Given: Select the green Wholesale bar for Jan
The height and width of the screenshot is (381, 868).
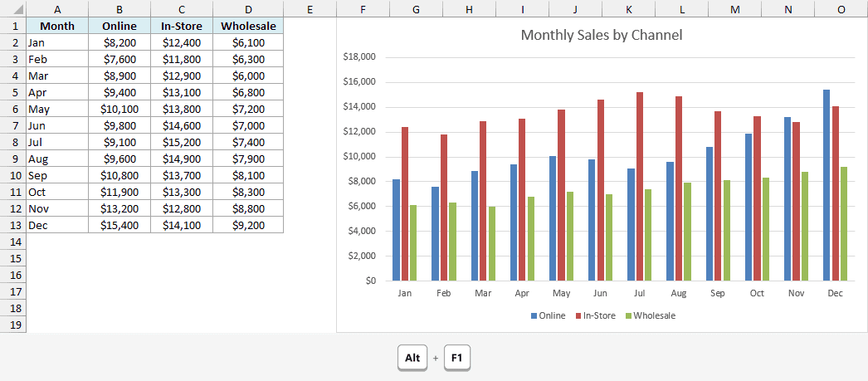Looking at the screenshot, I should coord(413,243).
